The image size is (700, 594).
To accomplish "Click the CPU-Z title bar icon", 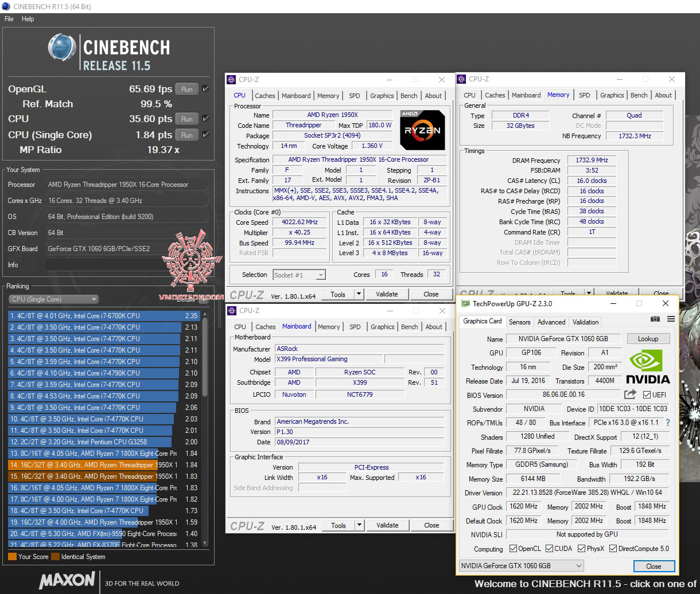I will (231, 79).
